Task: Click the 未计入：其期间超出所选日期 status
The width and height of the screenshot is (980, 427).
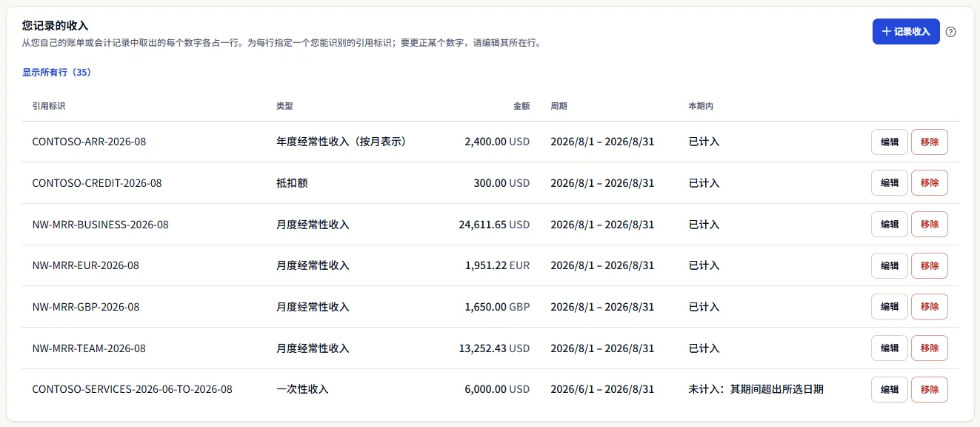Action: pos(756,389)
